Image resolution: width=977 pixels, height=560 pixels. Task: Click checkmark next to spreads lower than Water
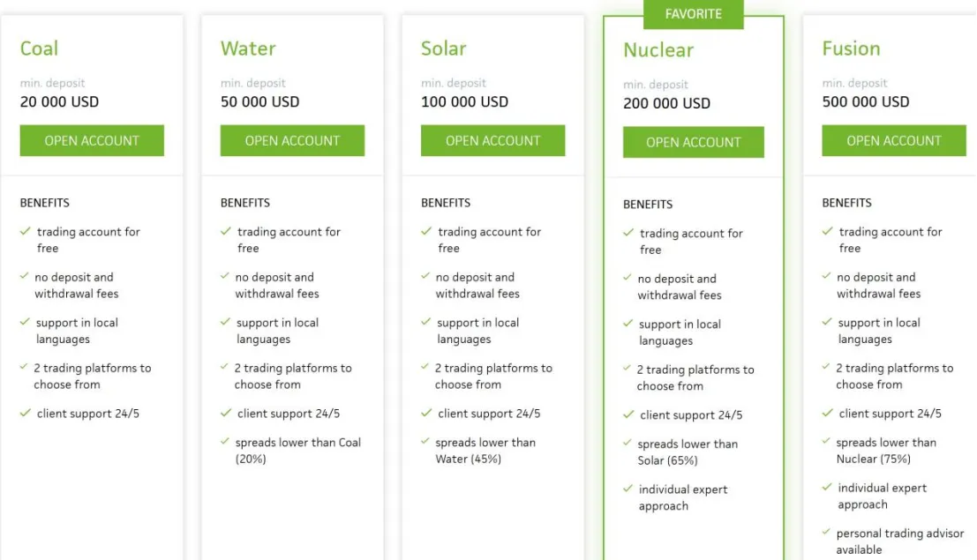point(425,442)
